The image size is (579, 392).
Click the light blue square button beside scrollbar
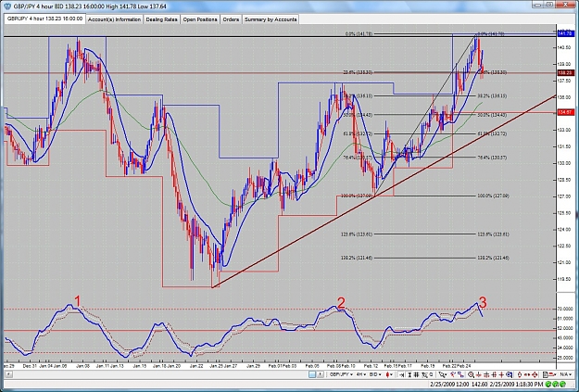coord(311,374)
